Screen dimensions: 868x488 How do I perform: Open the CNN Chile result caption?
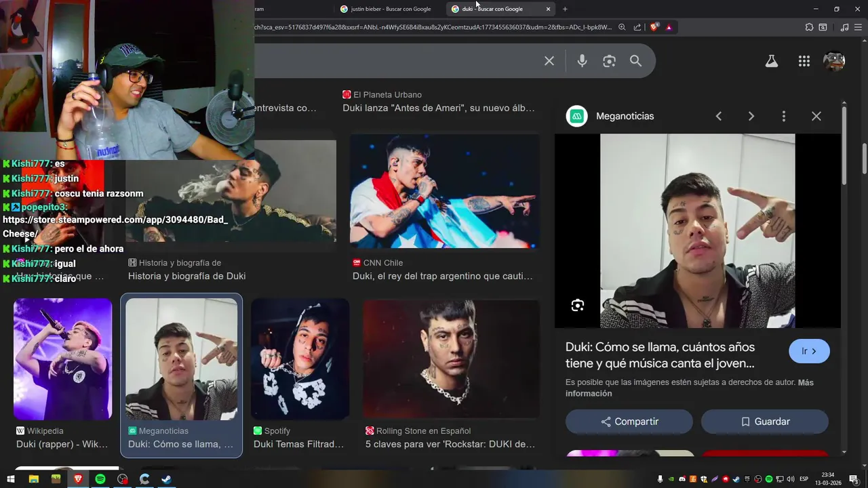click(x=443, y=276)
